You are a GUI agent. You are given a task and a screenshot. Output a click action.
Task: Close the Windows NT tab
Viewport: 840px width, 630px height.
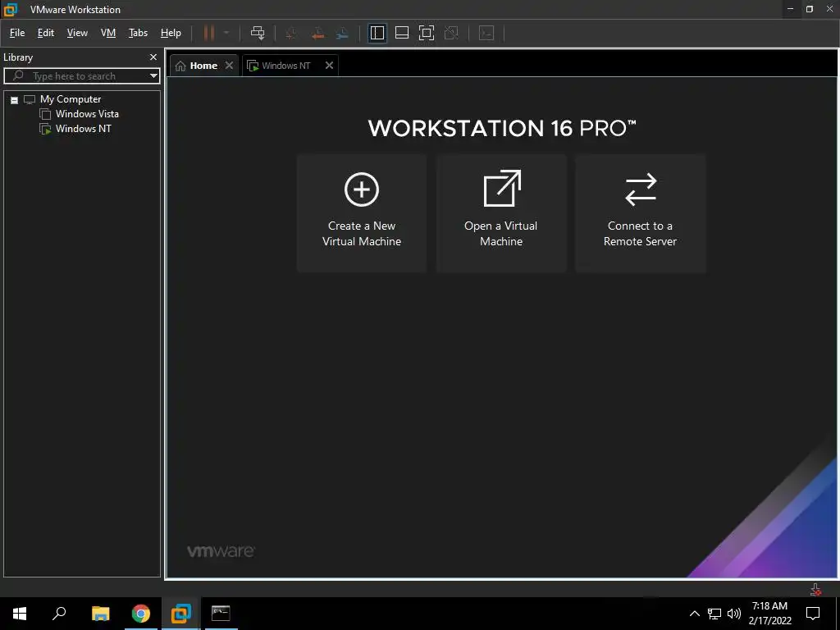tap(330, 66)
